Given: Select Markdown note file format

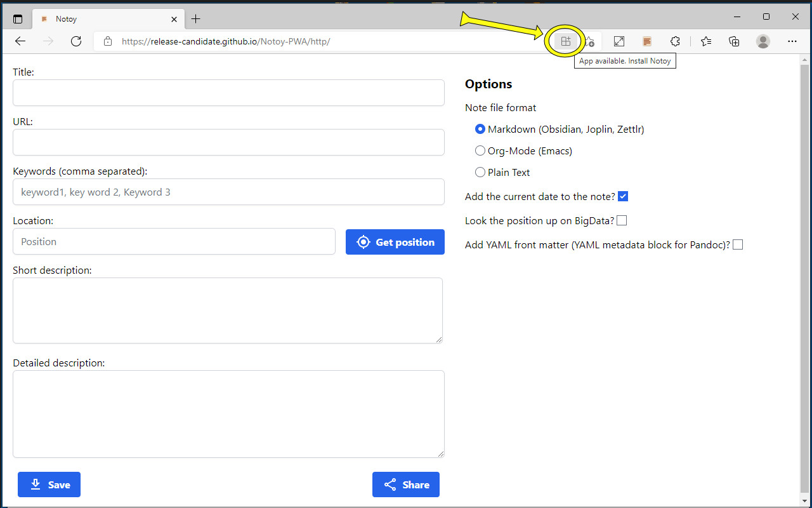Looking at the screenshot, I should (x=480, y=129).
